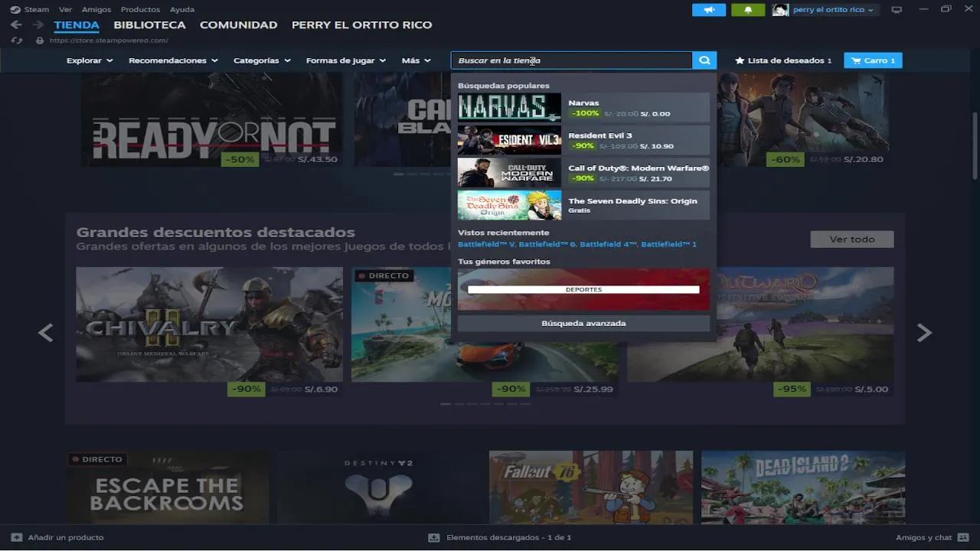
Task: Expand the Explorar dropdown
Action: pos(90,60)
